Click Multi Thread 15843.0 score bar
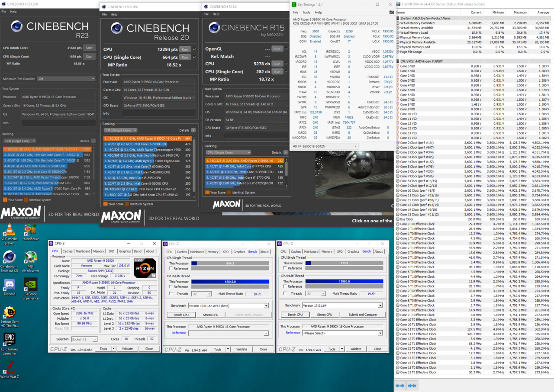The image size is (554, 392). [x=230, y=281]
